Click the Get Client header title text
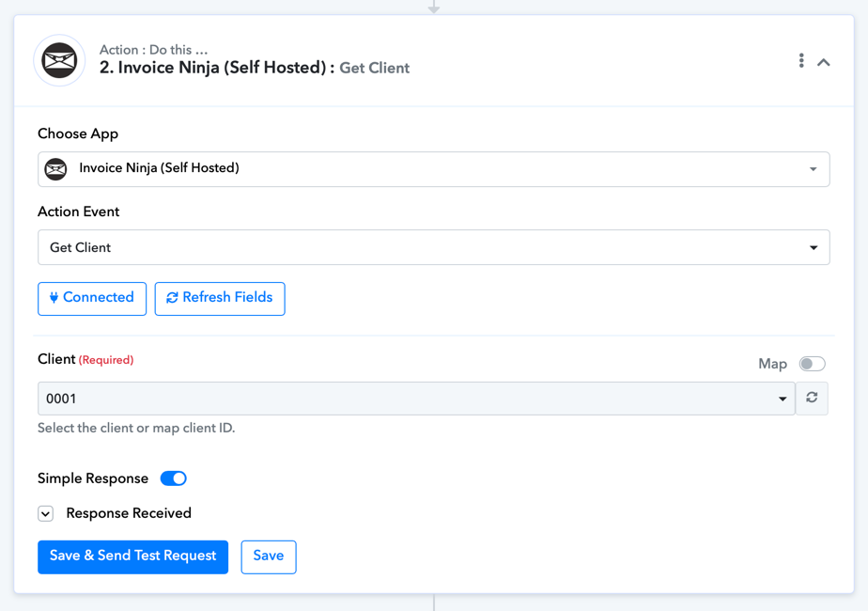Screen dimensions: 868x611 point(374,68)
